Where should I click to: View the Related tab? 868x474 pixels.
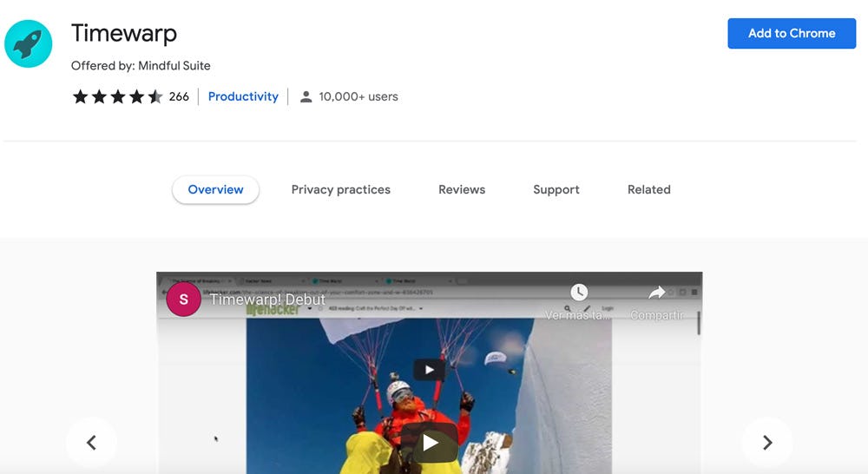pyautogui.click(x=649, y=189)
